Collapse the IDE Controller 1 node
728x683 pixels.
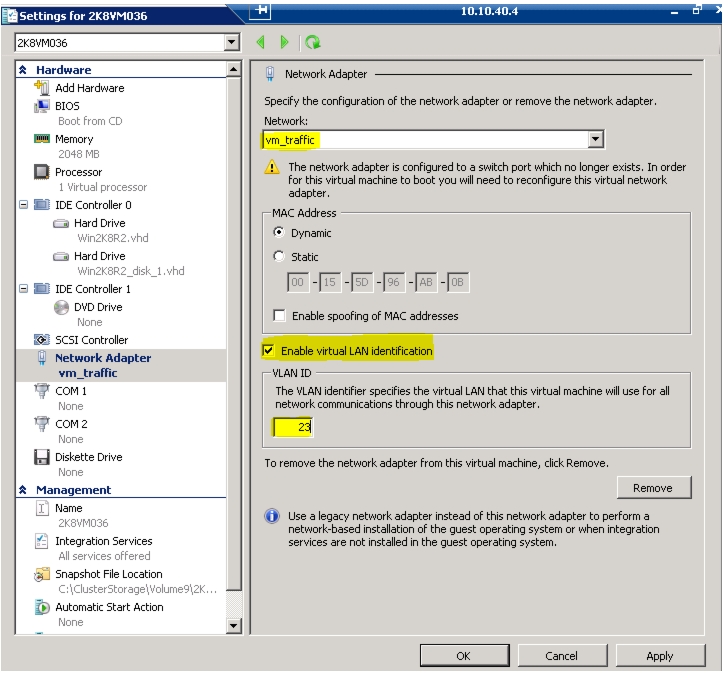click(x=23, y=288)
